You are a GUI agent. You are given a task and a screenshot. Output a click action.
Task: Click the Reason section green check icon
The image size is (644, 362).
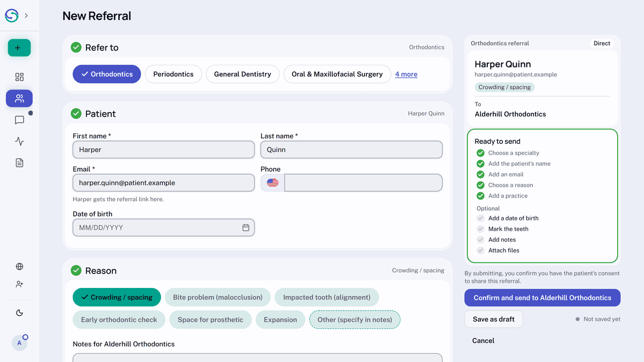point(76,271)
